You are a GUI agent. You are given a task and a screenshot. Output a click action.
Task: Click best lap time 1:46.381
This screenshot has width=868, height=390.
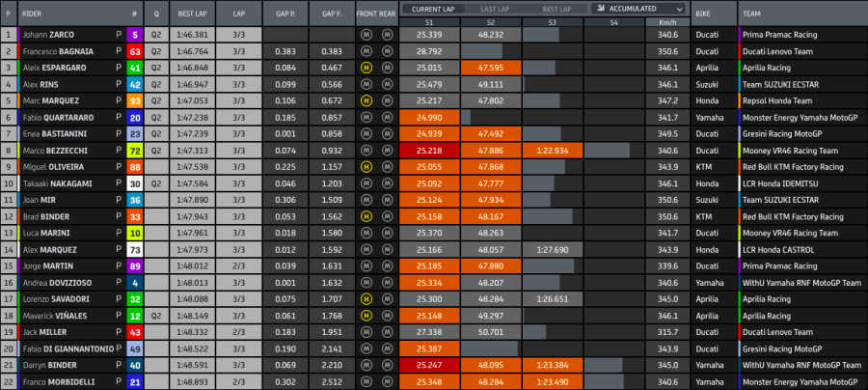click(x=192, y=35)
